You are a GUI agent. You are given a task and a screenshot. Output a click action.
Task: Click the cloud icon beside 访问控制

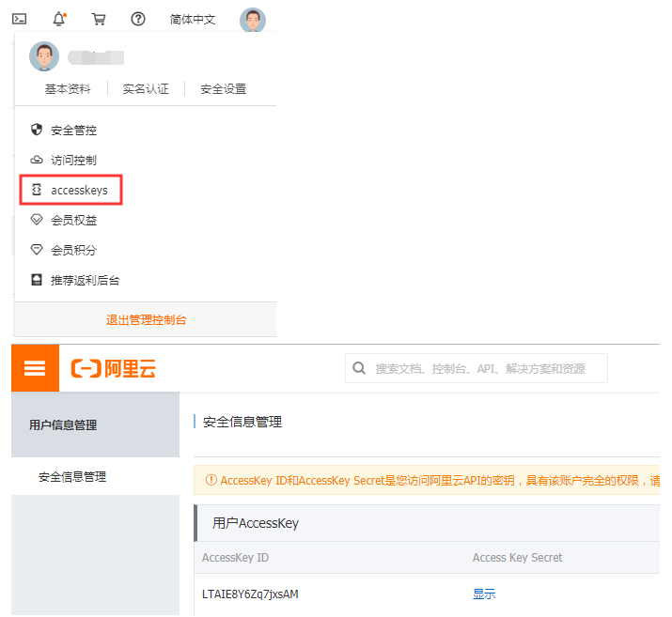(x=37, y=160)
